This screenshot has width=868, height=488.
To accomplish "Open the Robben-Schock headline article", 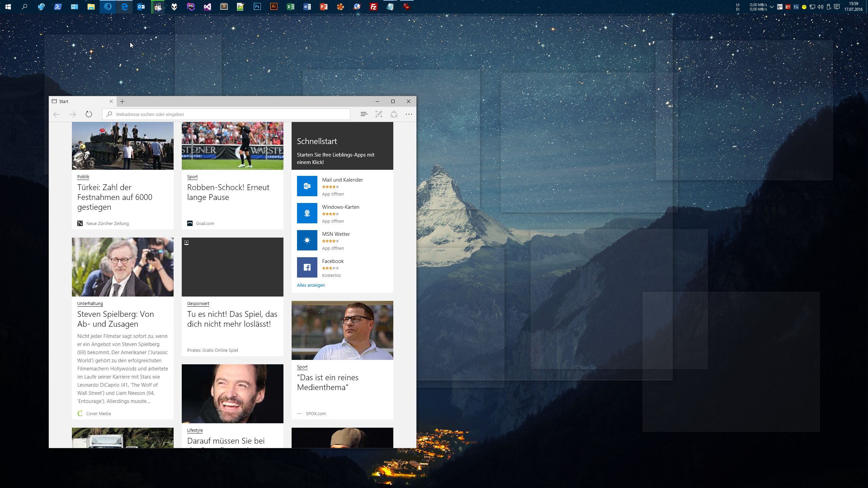I will [x=228, y=192].
